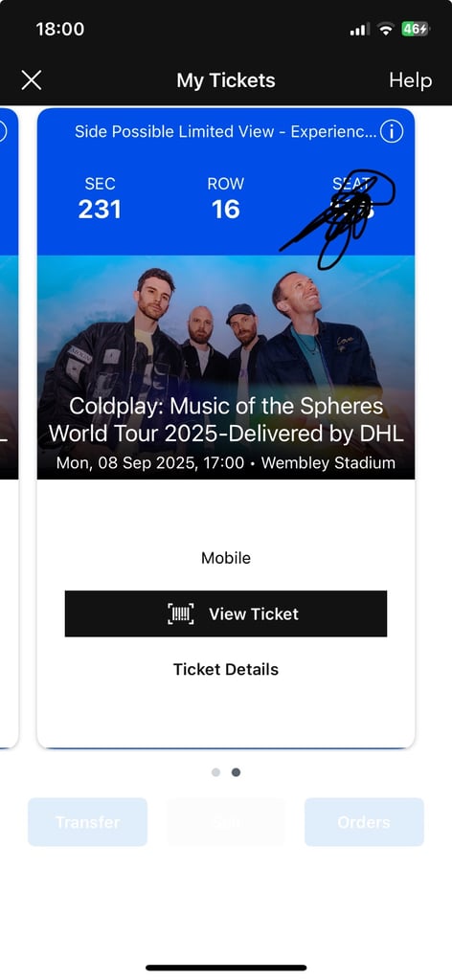
Task: Tap the Transfer button
Action: coord(87,822)
